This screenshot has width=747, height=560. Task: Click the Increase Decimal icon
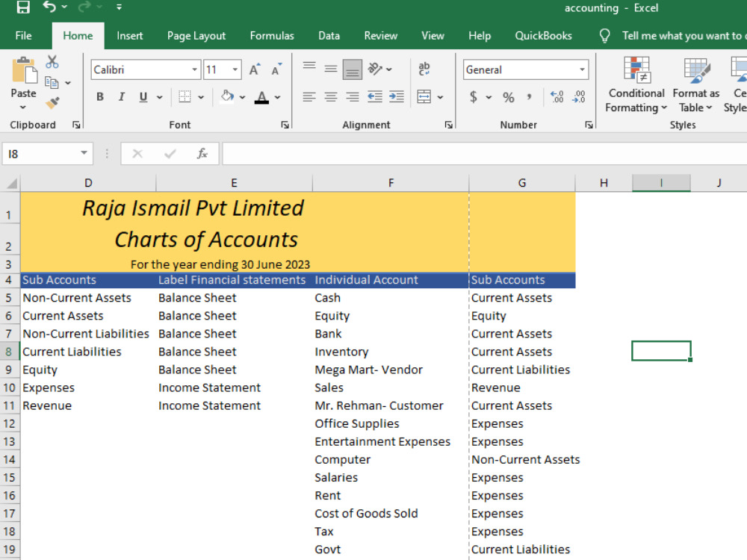click(x=558, y=97)
